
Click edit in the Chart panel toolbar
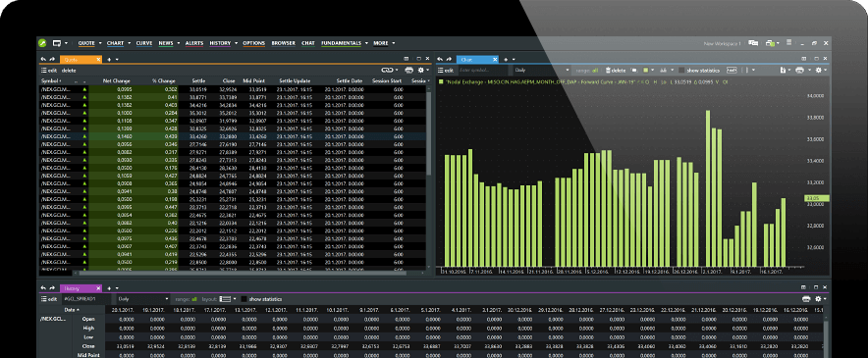point(446,71)
